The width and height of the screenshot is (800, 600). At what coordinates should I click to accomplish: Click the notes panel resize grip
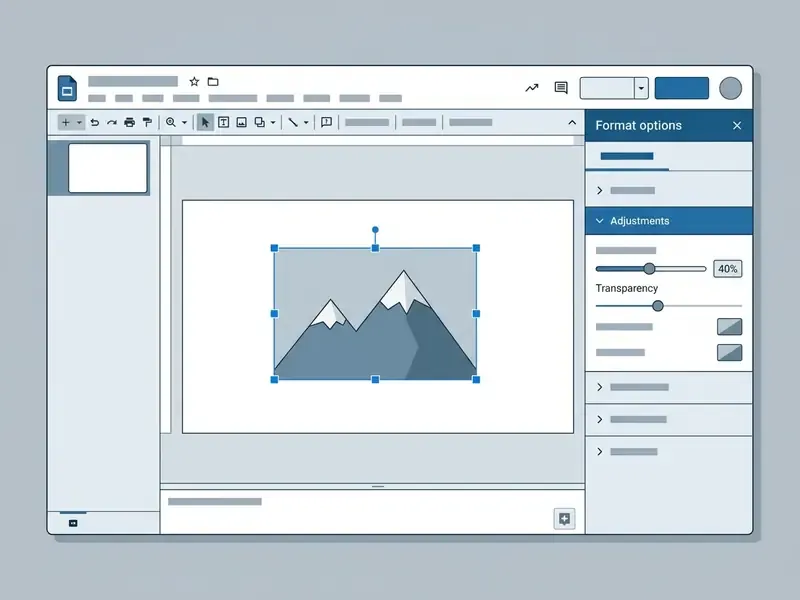tap(378, 487)
